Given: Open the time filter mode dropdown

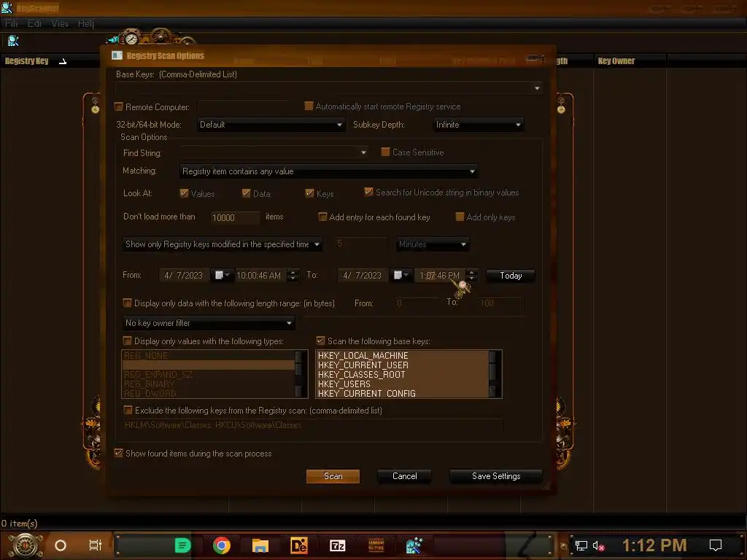Looking at the screenshot, I should [222, 244].
